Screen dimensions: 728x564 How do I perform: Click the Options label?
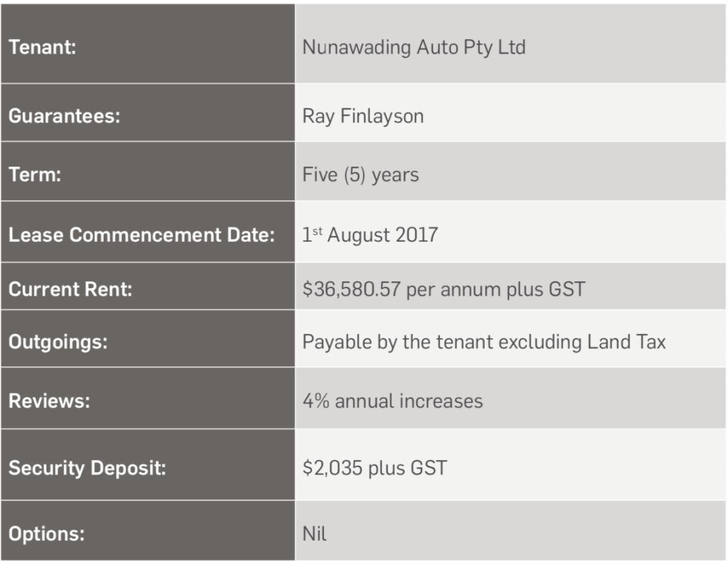point(47,534)
